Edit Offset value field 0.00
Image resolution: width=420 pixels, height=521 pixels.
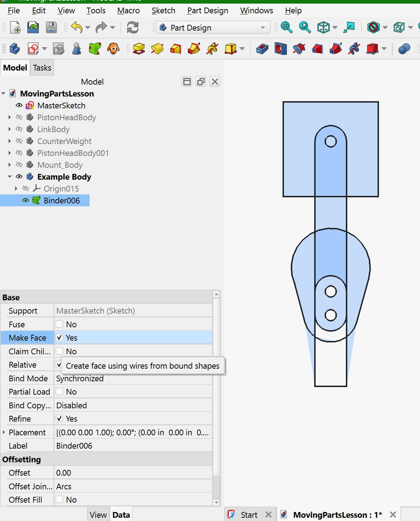coord(133,472)
